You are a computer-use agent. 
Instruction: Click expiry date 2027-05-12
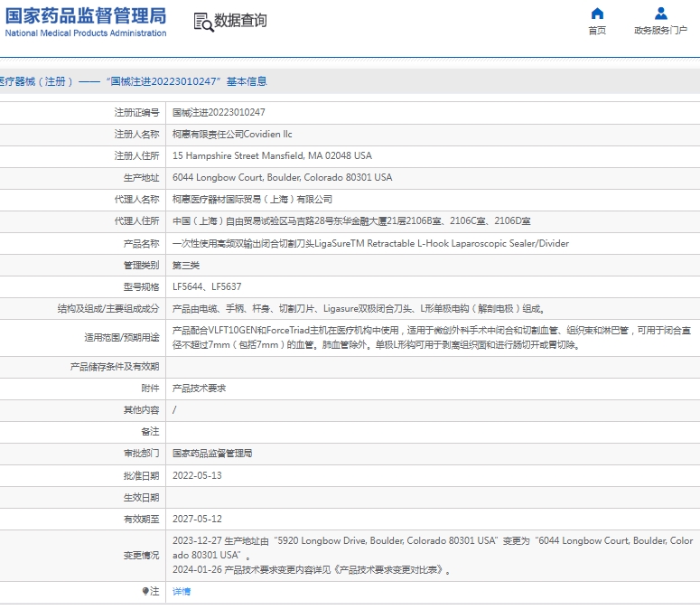tap(197, 519)
